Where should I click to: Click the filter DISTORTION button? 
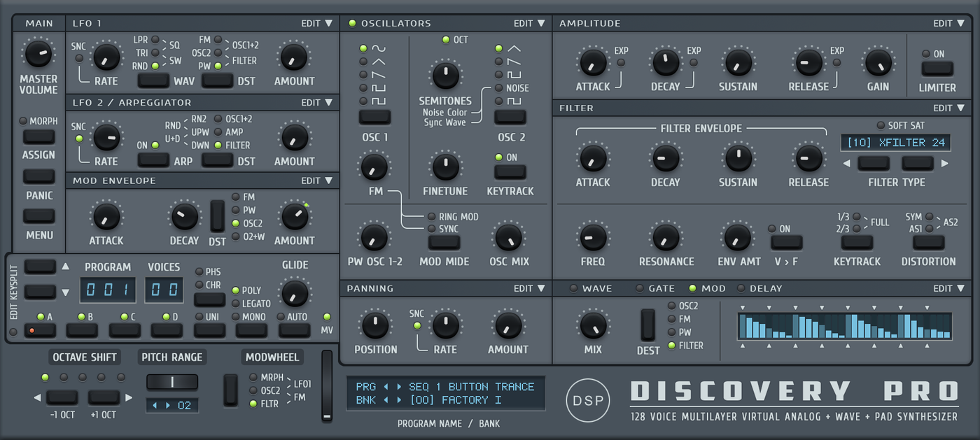point(929,243)
